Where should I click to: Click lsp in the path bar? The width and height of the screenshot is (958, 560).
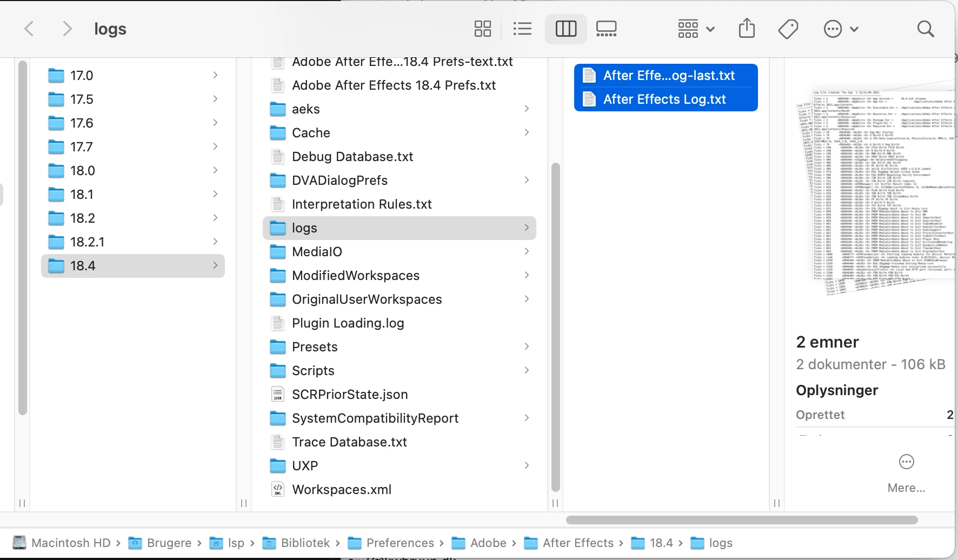pyautogui.click(x=227, y=543)
